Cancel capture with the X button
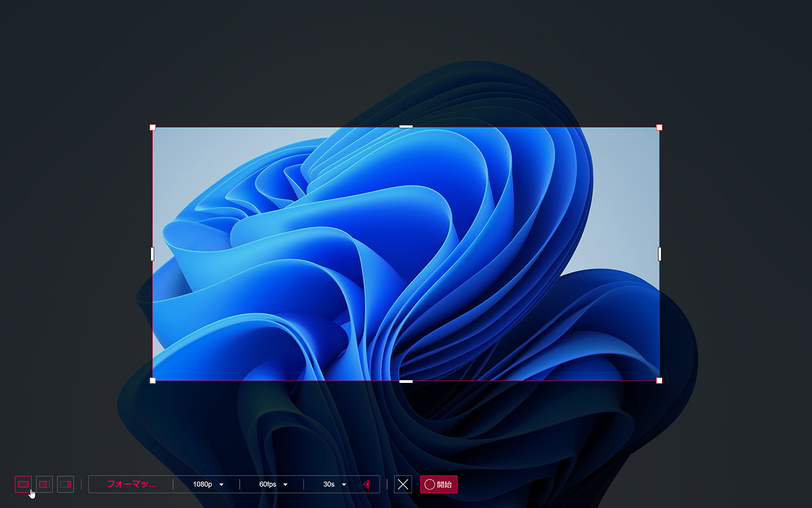The width and height of the screenshot is (812, 508). [403, 484]
